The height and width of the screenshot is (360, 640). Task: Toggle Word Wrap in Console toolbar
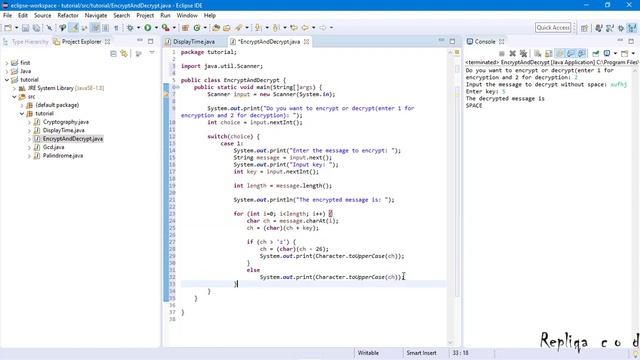click(560, 53)
